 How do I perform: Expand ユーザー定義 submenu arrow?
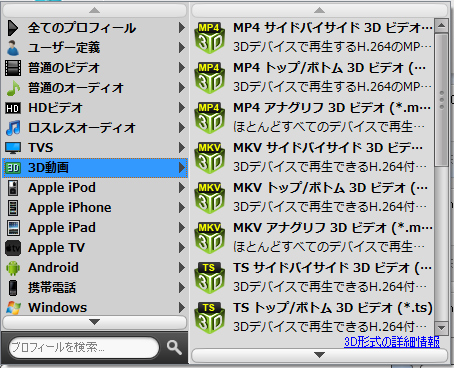tap(181, 48)
